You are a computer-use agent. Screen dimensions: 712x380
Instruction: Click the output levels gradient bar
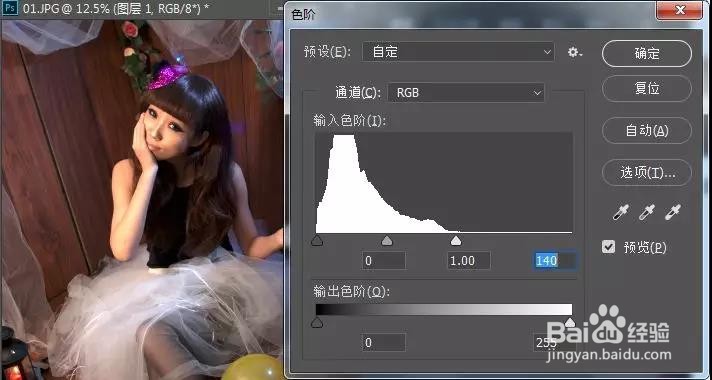(x=444, y=310)
